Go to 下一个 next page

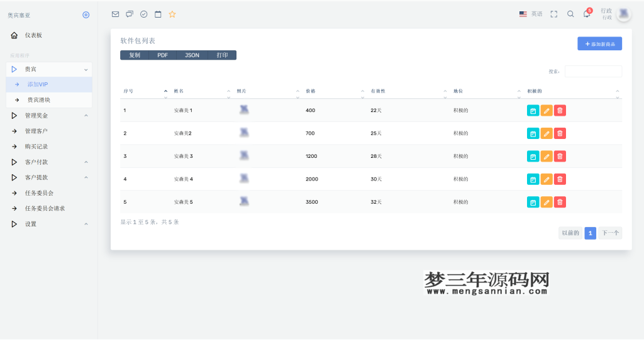(x=610, y=233)
